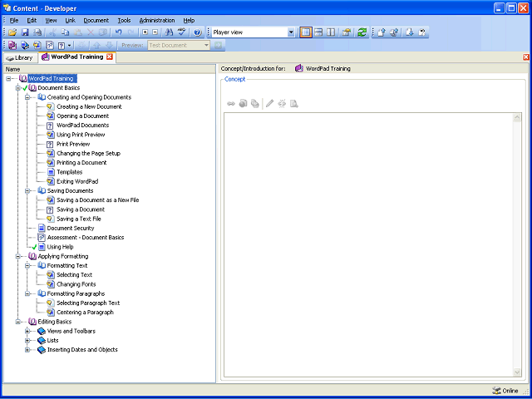This screenshot has width=532, height=399.
Task: Click the Check Out down-arrow icon
Action: click(410, 32)
